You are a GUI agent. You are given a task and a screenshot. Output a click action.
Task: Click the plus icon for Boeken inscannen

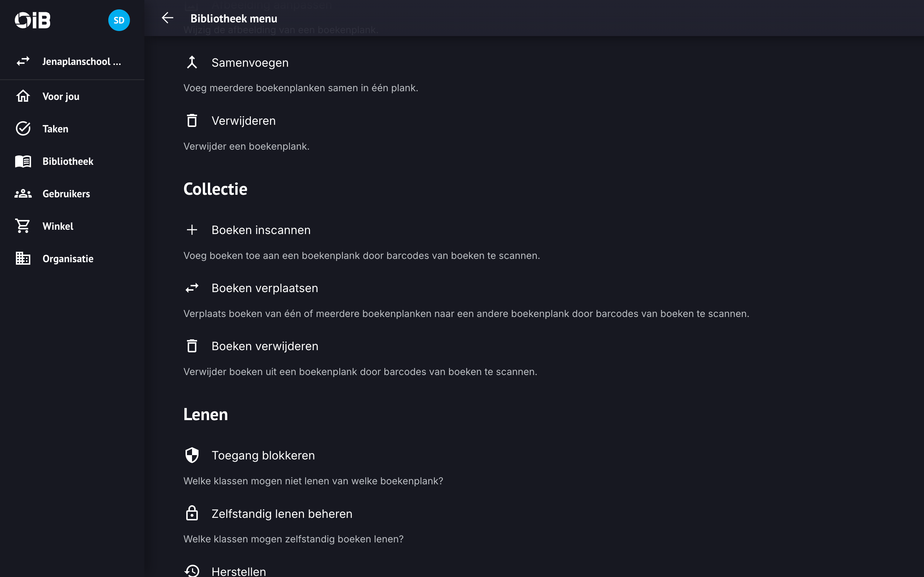[x=192, y=230]
